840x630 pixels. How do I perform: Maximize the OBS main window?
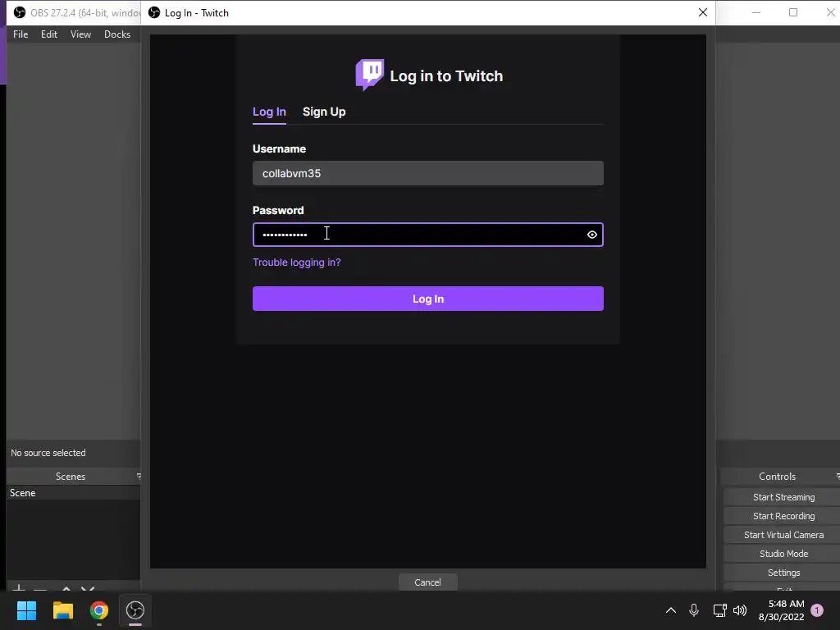tap(793, 12)
